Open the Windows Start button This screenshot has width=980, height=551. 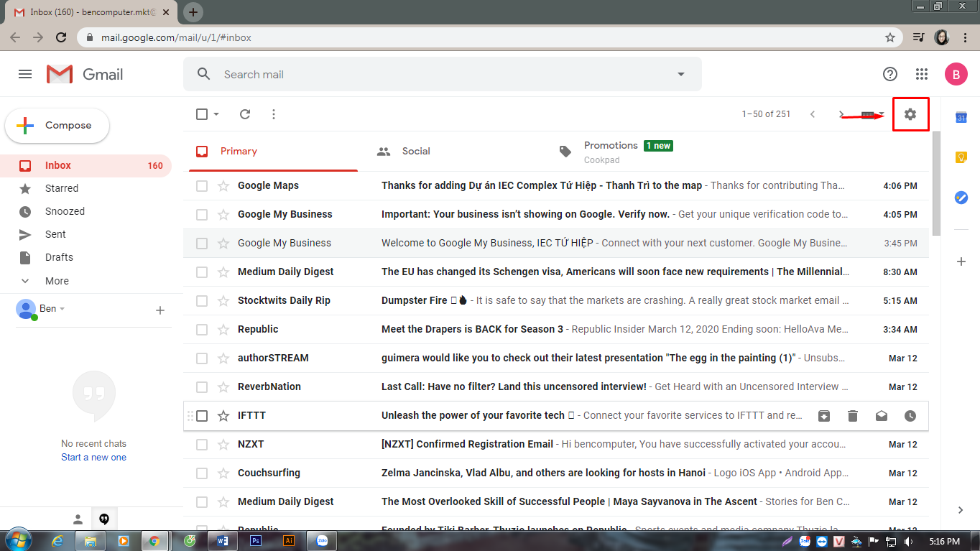[17, 540]
